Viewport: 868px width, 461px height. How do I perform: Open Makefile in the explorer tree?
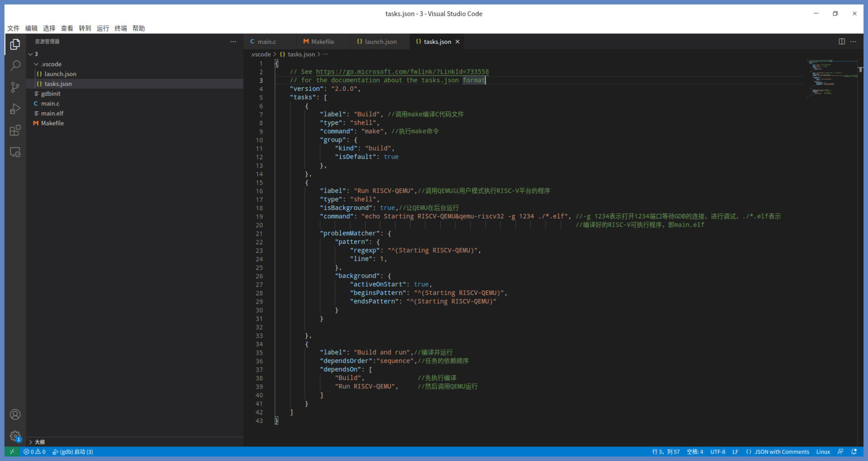[52, 123]
